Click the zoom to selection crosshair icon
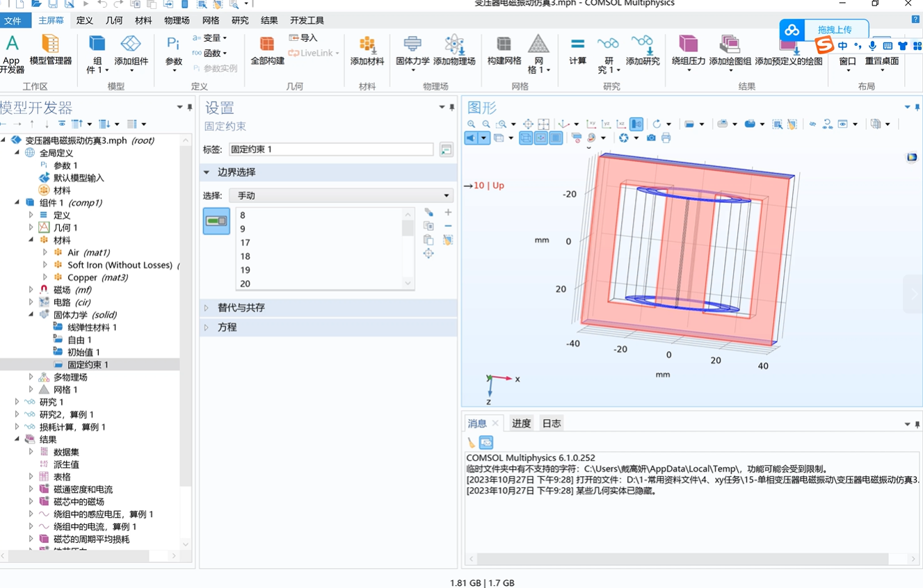Image resolution: width=923 pixels, height=588 pixels. click(x=428, y=254)
